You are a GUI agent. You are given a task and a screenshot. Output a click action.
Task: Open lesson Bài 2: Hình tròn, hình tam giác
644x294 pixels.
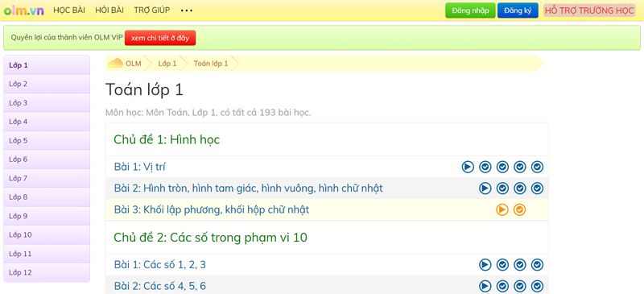coord(248,188)
